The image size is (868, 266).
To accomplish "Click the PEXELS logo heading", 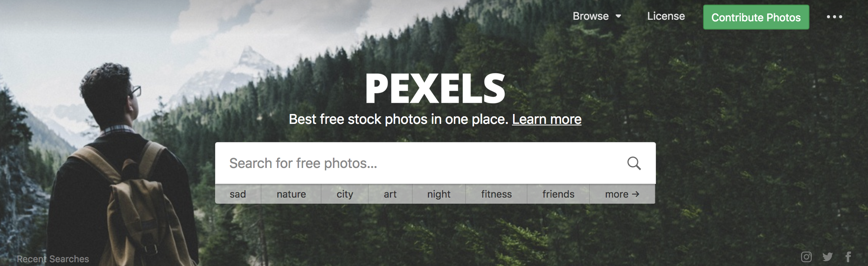I will [x=435, y=89].
